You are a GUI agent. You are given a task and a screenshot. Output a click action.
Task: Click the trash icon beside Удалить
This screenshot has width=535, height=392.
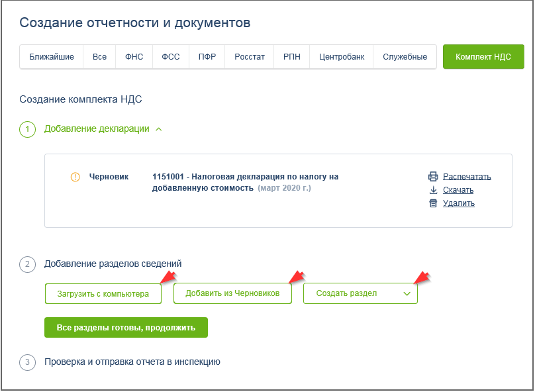[433, 203]
